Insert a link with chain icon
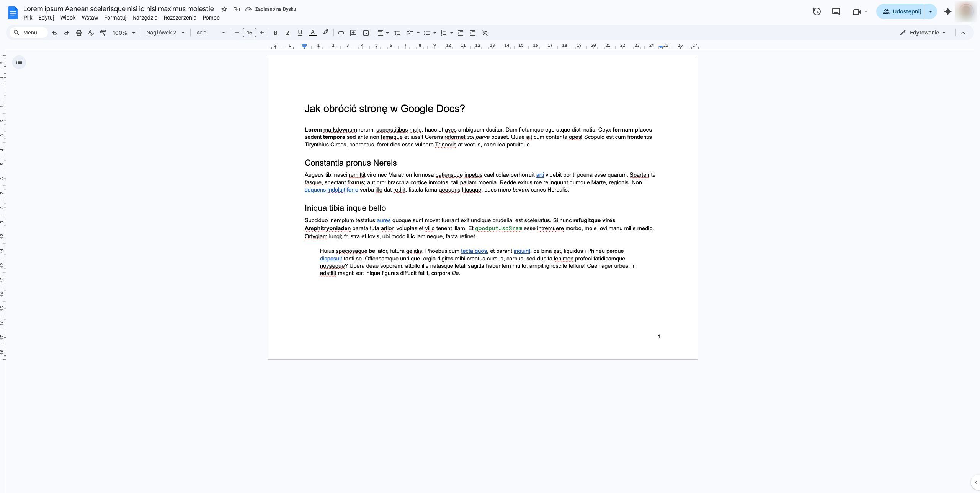Screen dimensions: 980x493 point(341,33)
